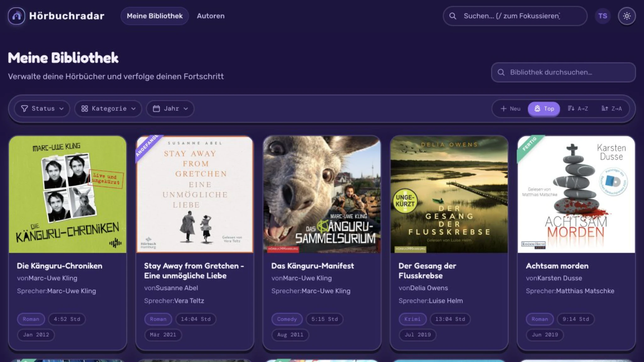Click Roman tag on Achtsam morden
Viewport: 644px width, 362px height.
(540, 319)
